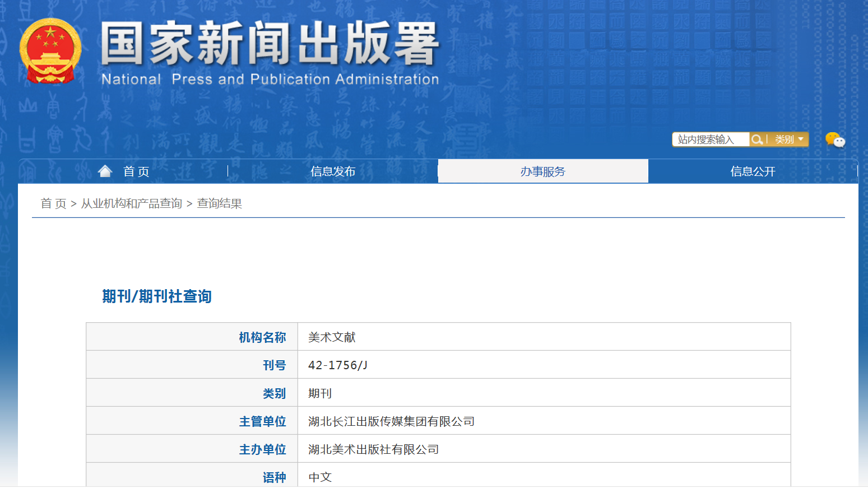This screenshot has width=868, height=488.
Task: Select the 办事服务 navigation tab
Action: tap(542, 171)
